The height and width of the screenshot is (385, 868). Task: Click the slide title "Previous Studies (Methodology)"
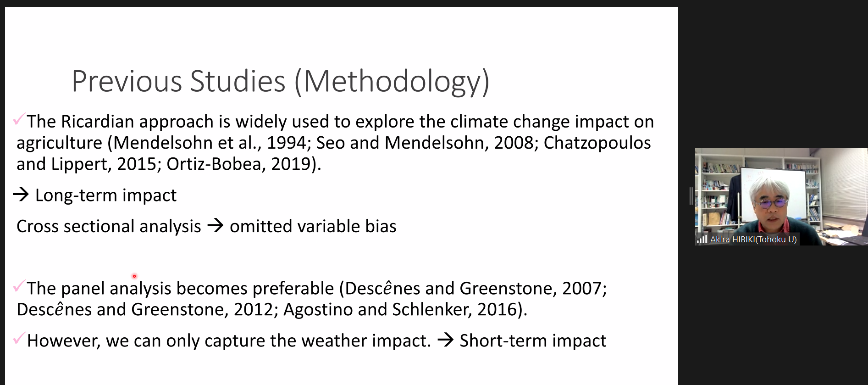coord(281,82)
